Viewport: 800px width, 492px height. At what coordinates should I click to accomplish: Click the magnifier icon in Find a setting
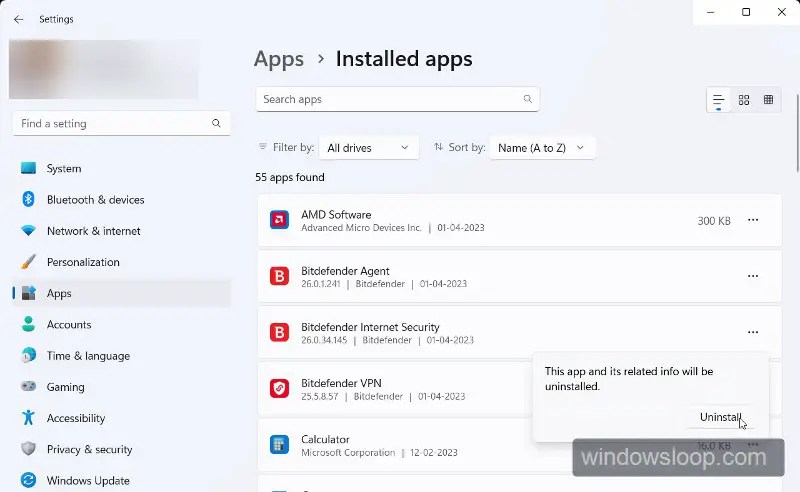(216, 124)
